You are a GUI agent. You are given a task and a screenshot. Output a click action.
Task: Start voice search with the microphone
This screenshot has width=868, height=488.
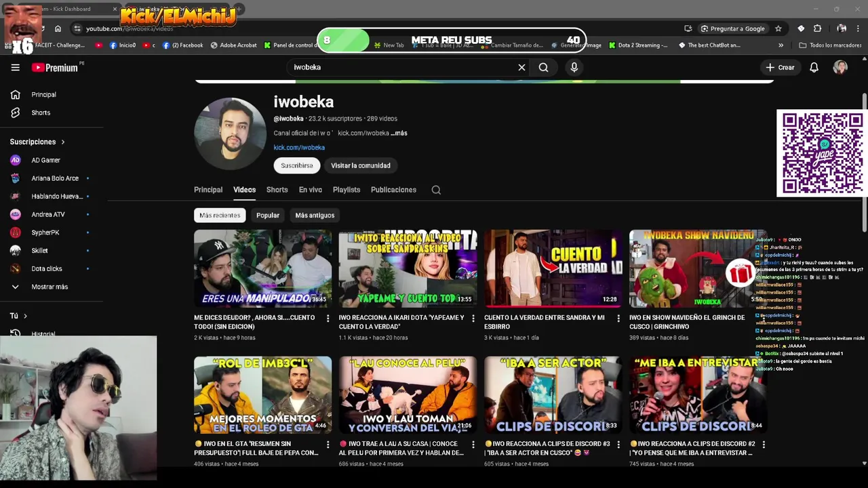(x=574, y=67)
